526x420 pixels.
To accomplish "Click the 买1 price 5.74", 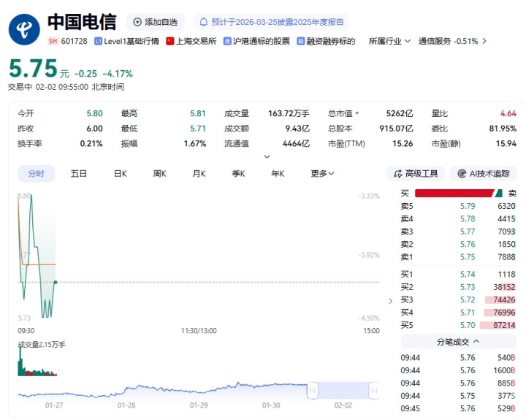I will click(x=468, y=275).
